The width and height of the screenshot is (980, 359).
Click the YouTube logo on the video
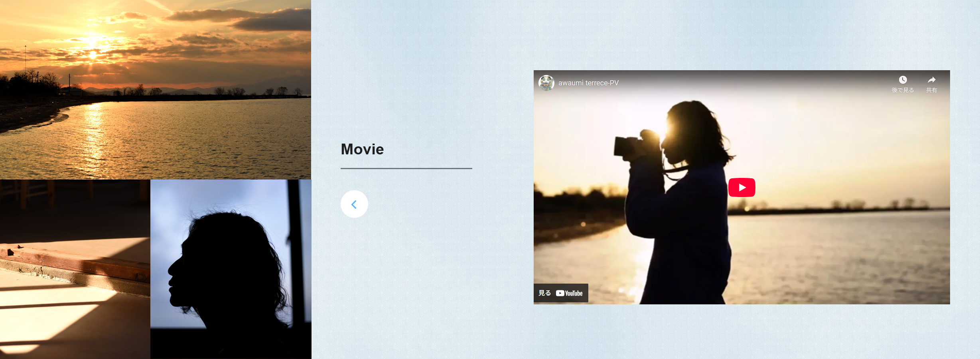click(x=569, y=293)
